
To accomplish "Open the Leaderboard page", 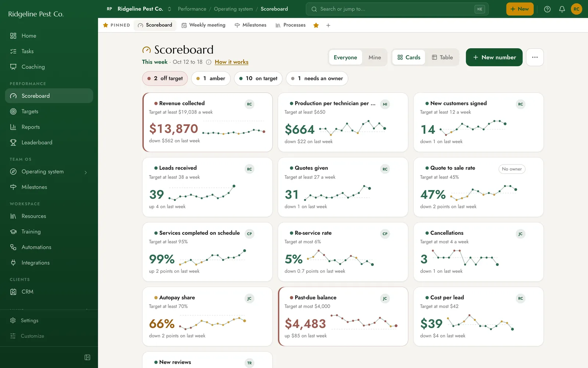I will point(49,142).
